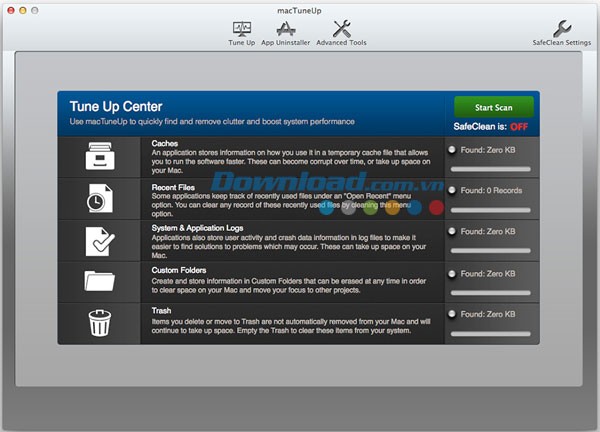Image resolution: width=600 pixels, height=432 pixels.
Task: Select the Trash radio button
Action: click(452, 315)
